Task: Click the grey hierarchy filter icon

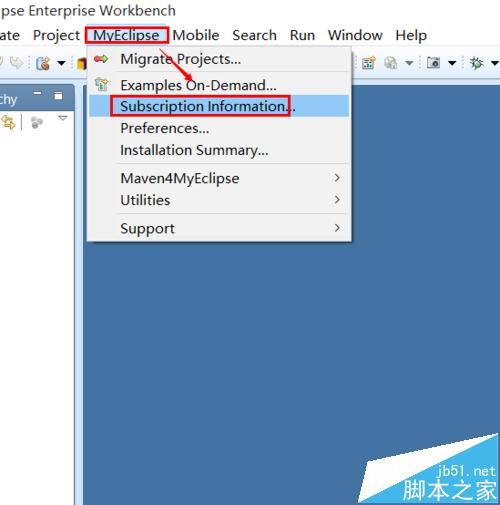Action: pos(36,123)
